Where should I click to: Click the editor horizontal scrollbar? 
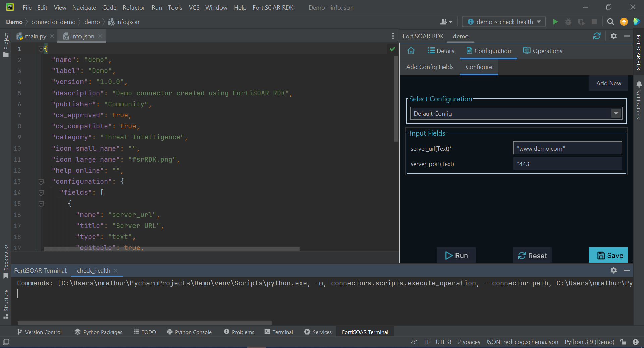pos(171,249)
